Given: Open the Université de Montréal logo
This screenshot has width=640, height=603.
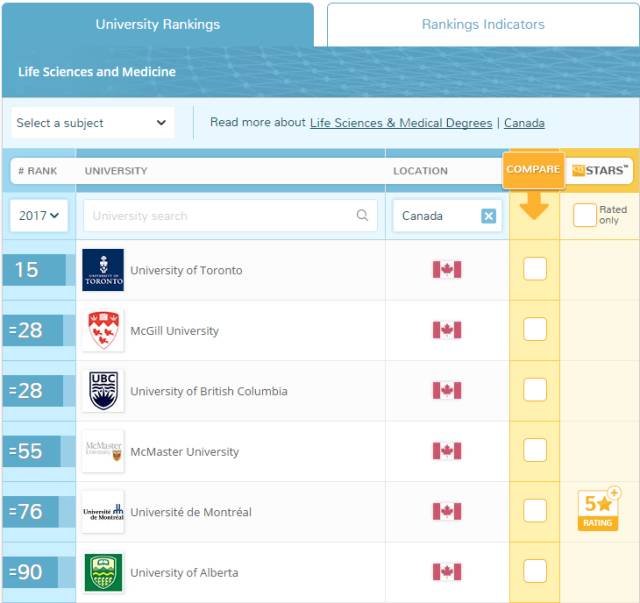Looking at the screenshot, I should point(103,512).
